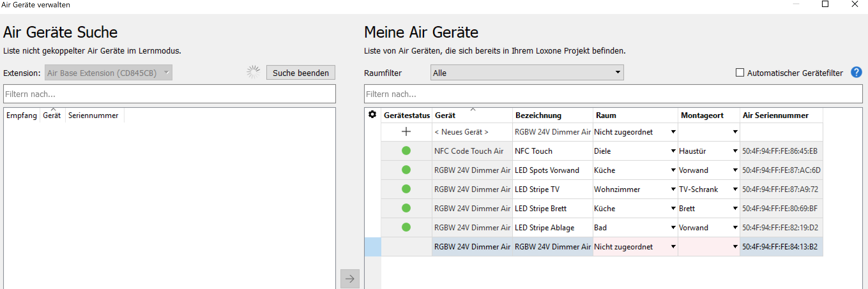Viewport: 868px width, 289px height.
Task: Open Montageort dropdown showing Brett
Action: [735, 209]
